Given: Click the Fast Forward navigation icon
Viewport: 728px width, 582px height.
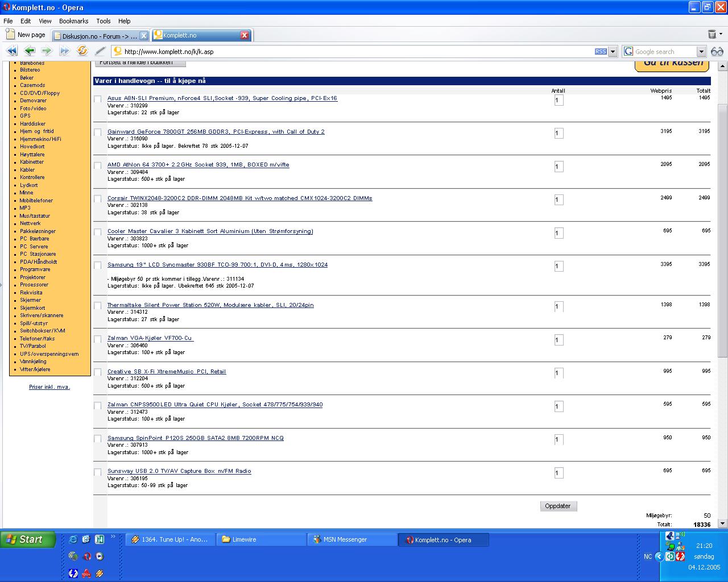Looking at the screenshot, I should coord(64,51).
